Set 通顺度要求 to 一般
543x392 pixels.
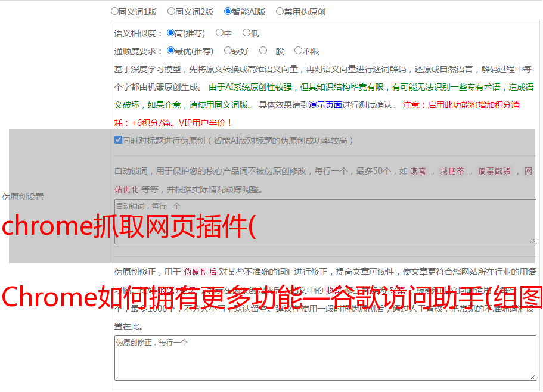[263, 51]
